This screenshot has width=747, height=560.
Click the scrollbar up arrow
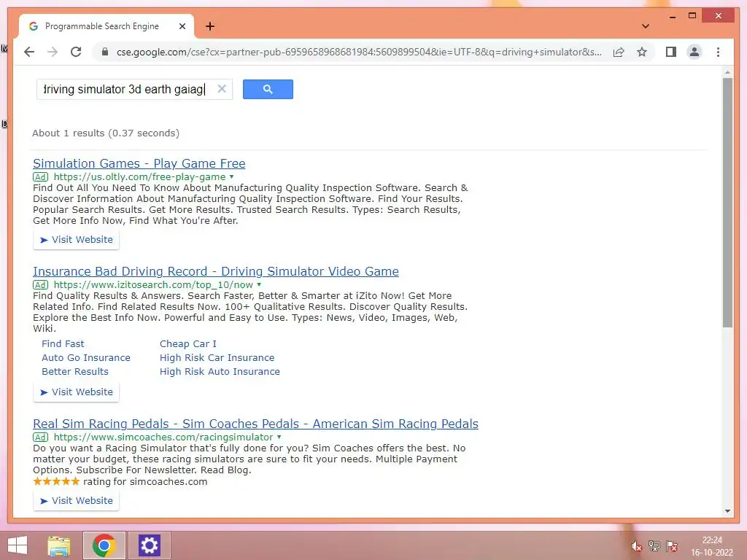(x=727, y=72)
